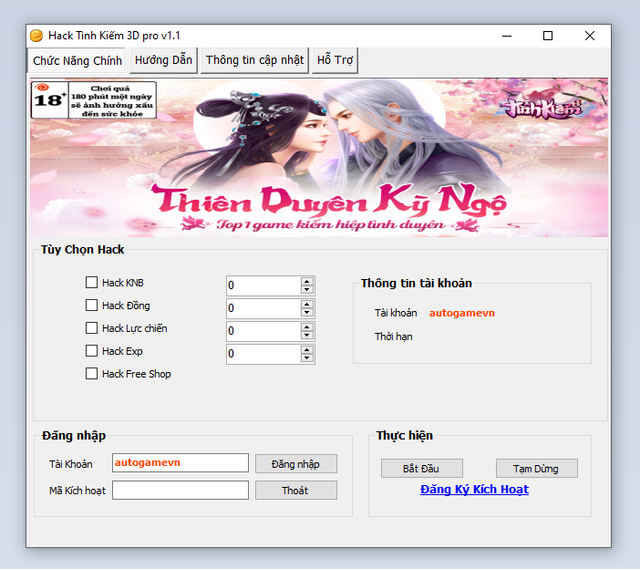The image size is (640, 570).
Task: Open the Hỗ Trợ tab
Action: (x=335, y=60)
